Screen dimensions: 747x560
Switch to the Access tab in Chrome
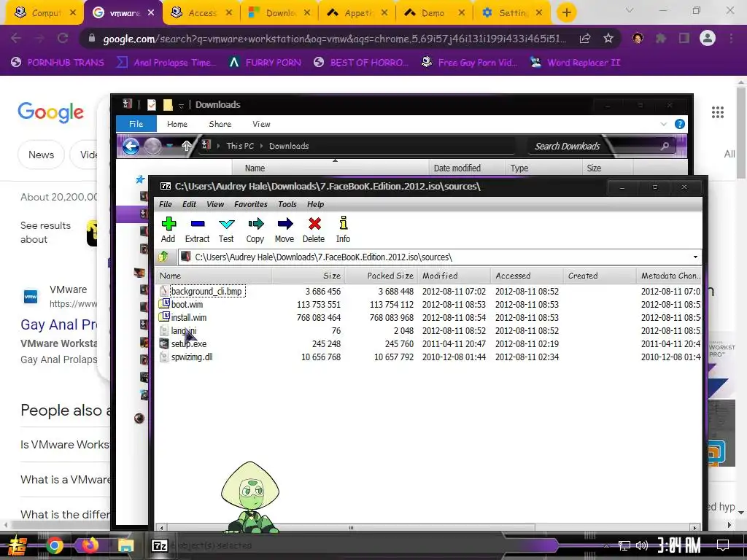tap(201, 13)
